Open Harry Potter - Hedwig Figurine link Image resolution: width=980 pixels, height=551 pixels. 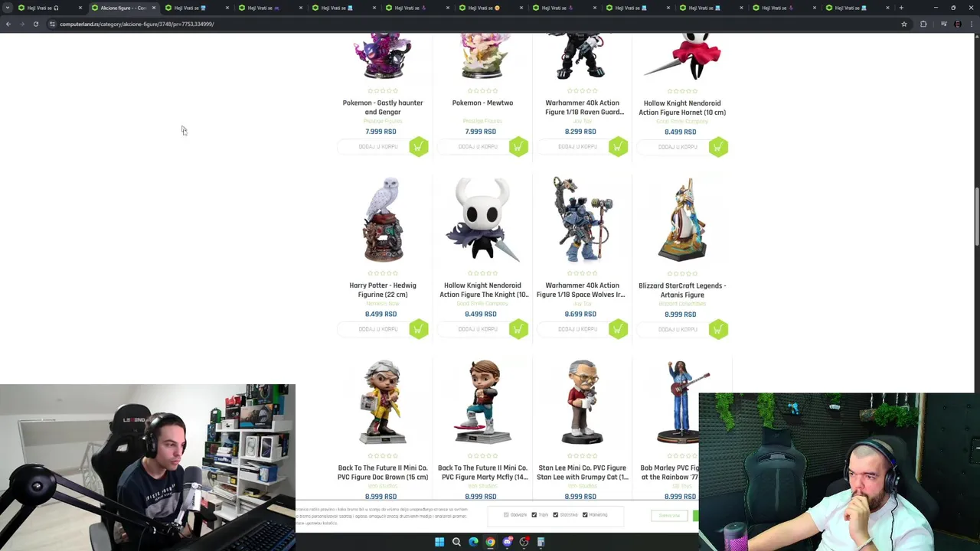point(383,290)
